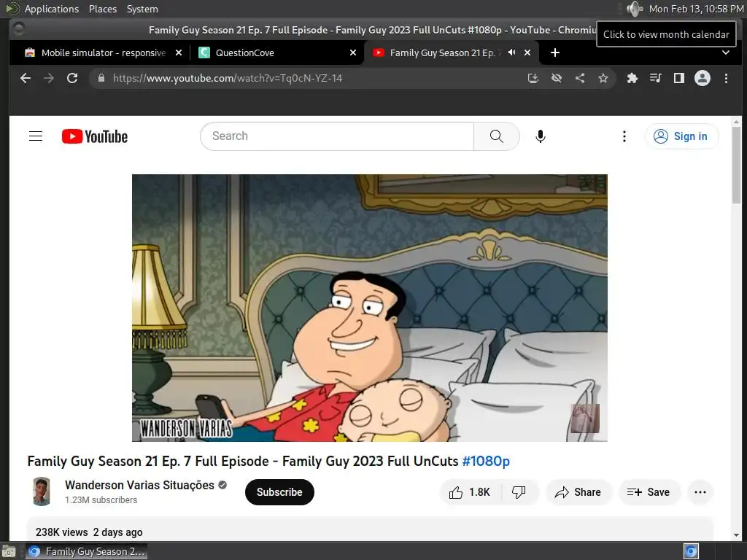747x560 pixels.
Task: Share this page from the address bar
Action: [580, 78]
